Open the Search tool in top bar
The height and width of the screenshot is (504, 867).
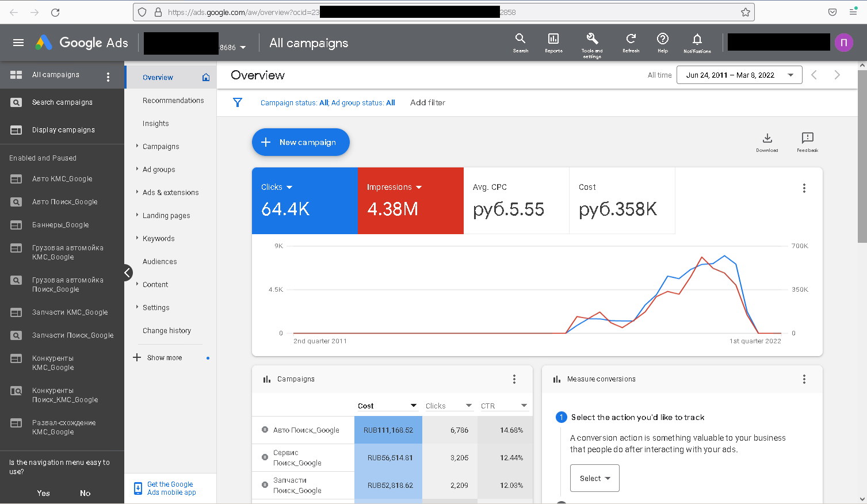[x=520, y=43]
